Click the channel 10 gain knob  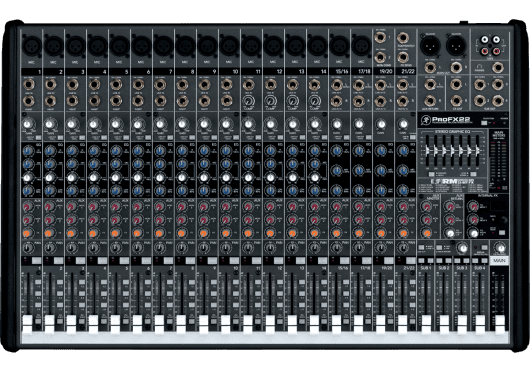coord(226,124)
